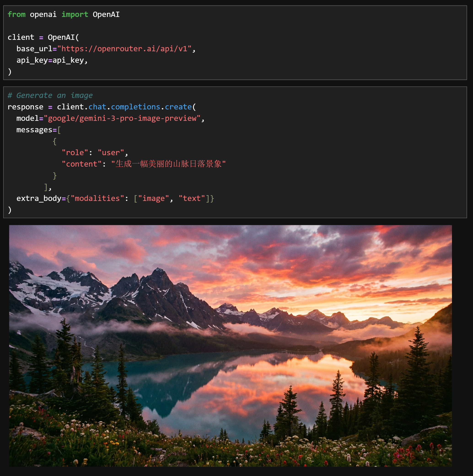Click inside the second code cell
This screenshot has width=473, height=476.
(x=235, y=152)
